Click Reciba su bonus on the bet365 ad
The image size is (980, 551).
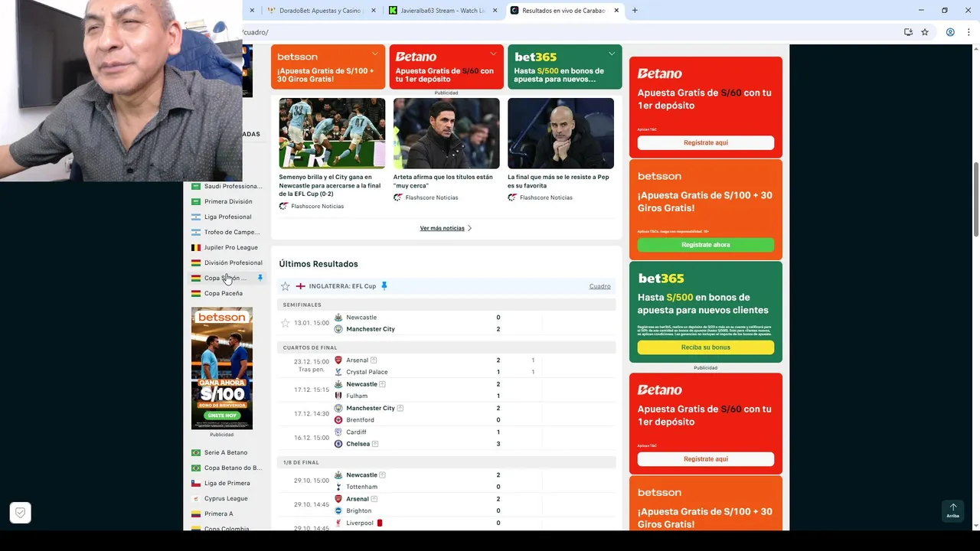(x=705, y=347)
